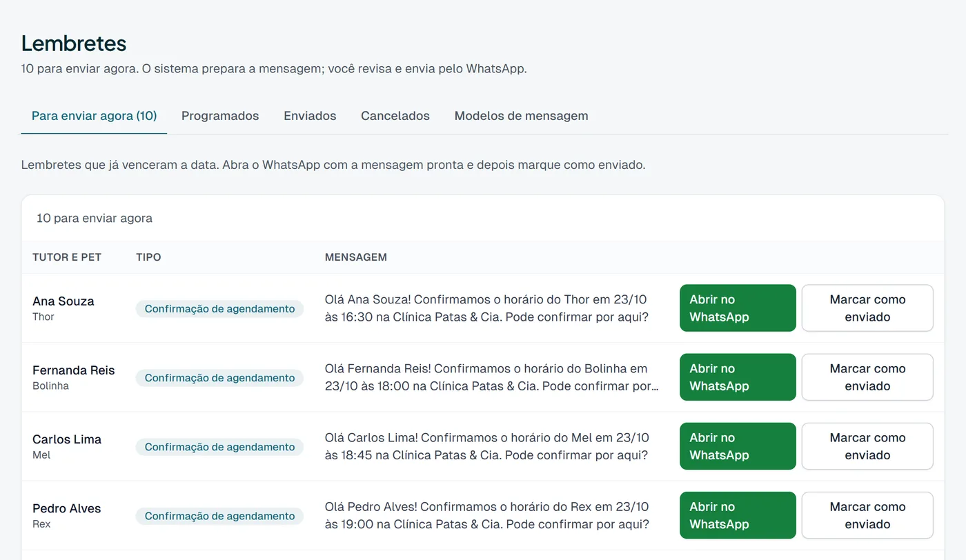Screen dimensions: 966x560
Task: Click the message text for Mel at 18:45
Action: coord(487,446)
